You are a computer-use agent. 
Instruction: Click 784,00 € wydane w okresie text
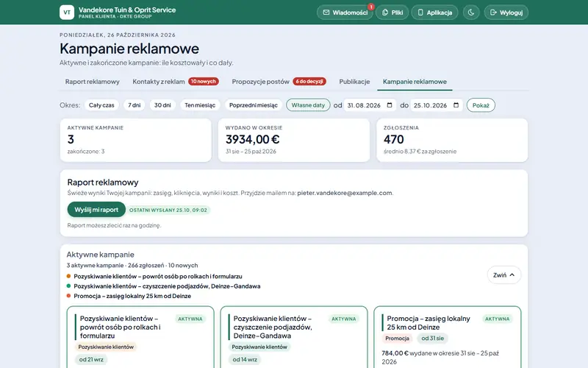point(440,357)
